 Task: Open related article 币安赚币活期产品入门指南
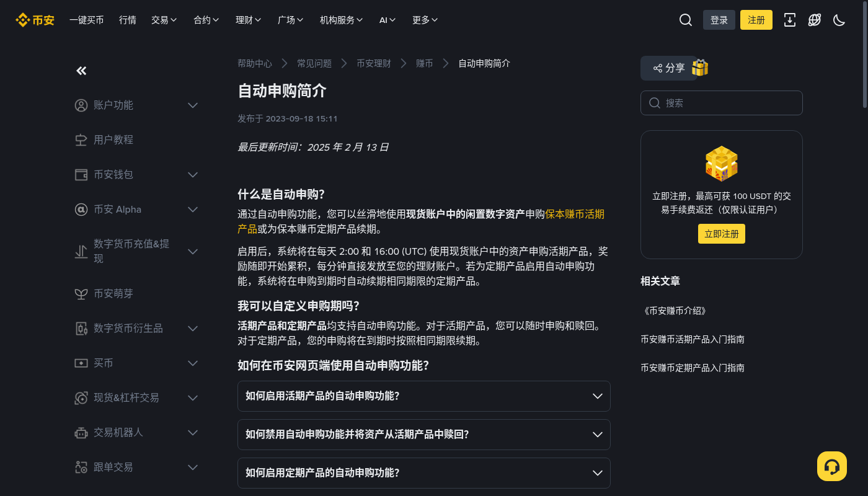(693, 339)
